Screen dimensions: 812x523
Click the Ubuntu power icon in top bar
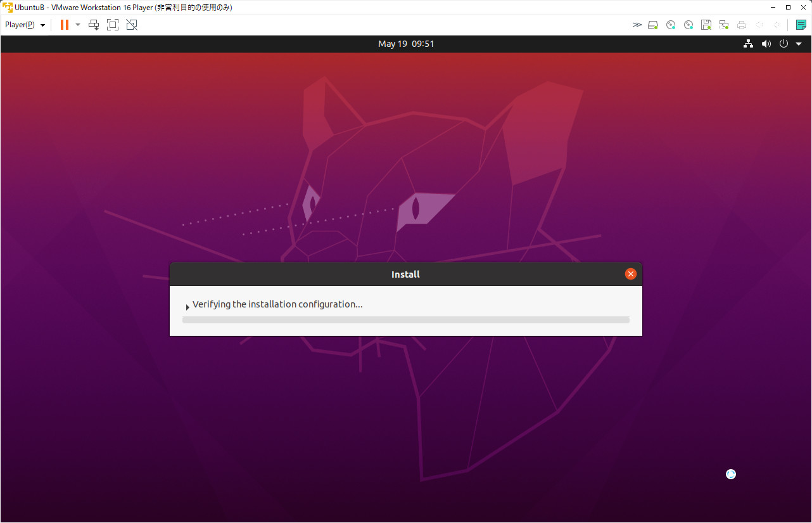pos(784,44)
